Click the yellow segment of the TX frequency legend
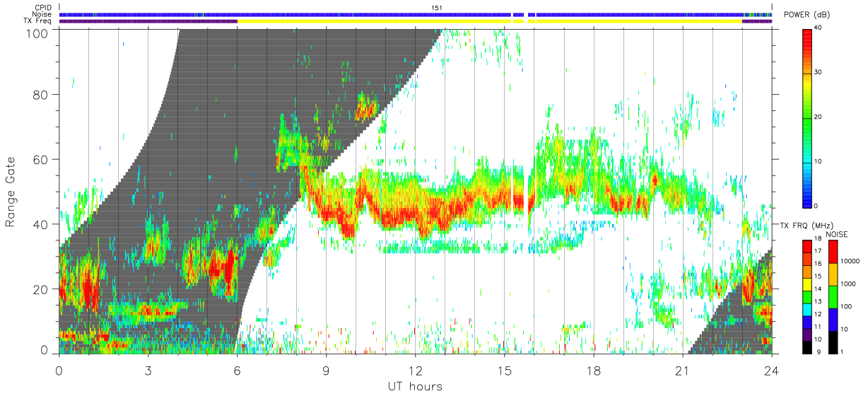The image size is (868, 401). click(x=807, y=283)
